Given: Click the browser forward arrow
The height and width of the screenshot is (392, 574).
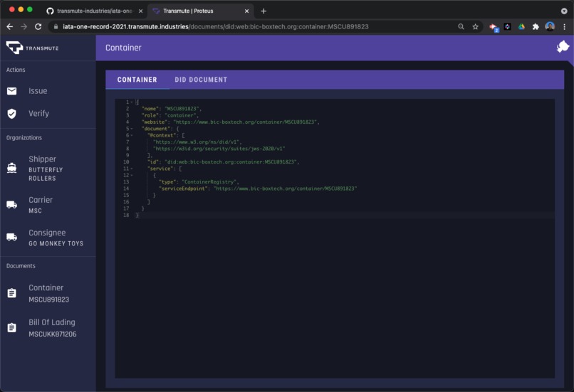Looking at the screenshot, I should point(24,27).
